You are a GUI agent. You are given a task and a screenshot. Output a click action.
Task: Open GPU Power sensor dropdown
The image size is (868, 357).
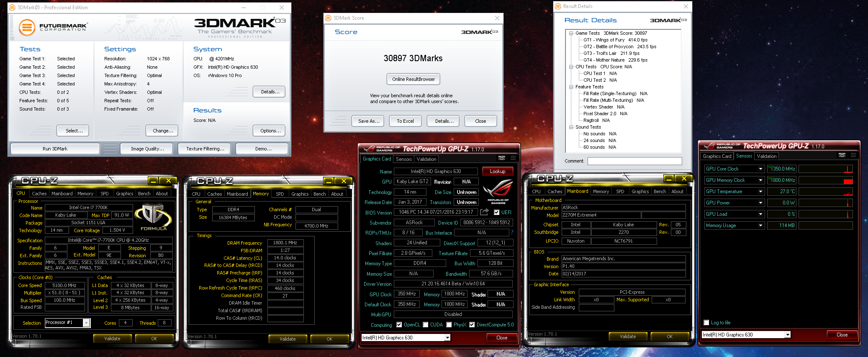(760, 203)
